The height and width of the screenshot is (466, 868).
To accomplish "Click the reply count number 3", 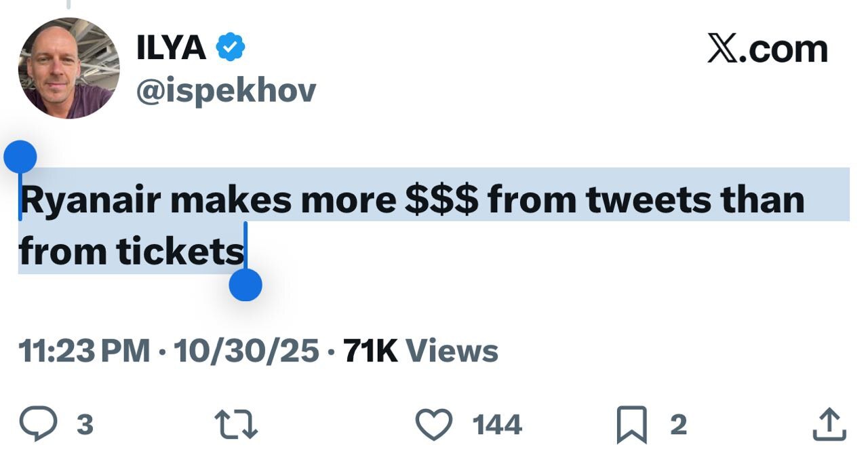I will (x=85, y=425).
